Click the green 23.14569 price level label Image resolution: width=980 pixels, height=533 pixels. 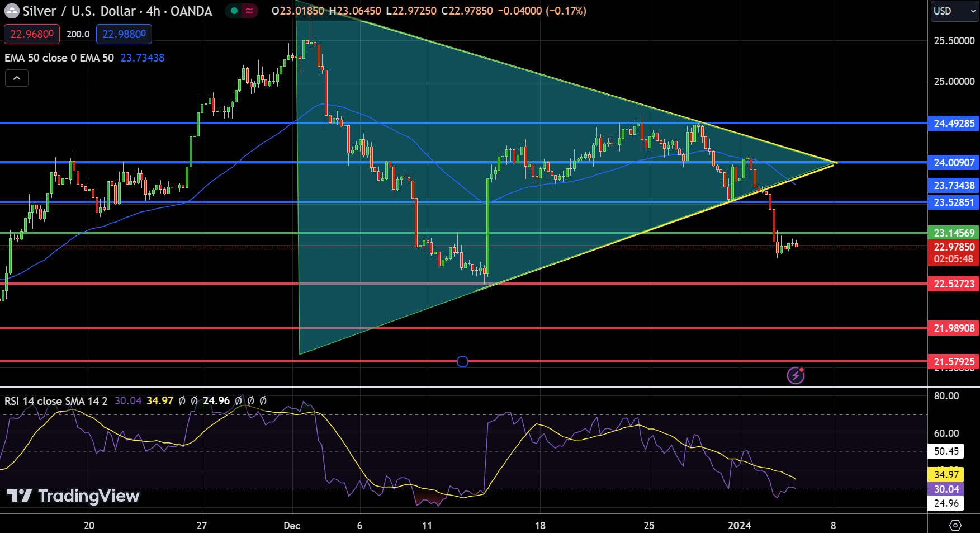click(954, 233)
